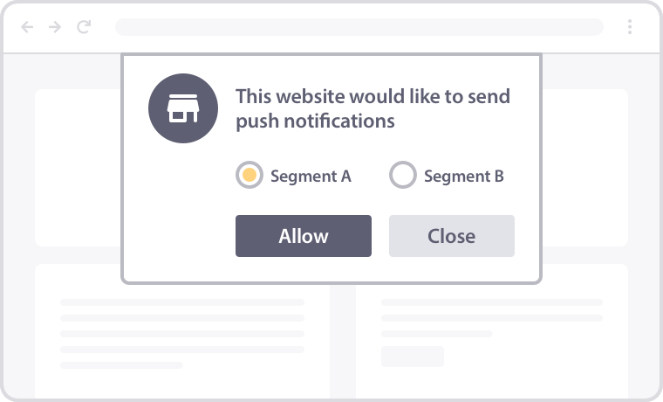Click the shortest placeholder line in the lower left card
This screenshot has height=402, width=663.
click(107, 365)
